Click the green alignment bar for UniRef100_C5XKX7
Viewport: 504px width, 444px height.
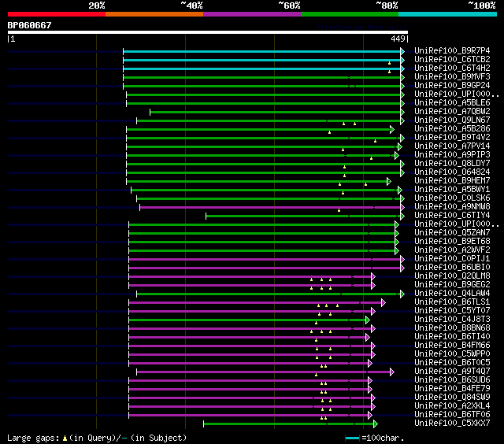288,424
